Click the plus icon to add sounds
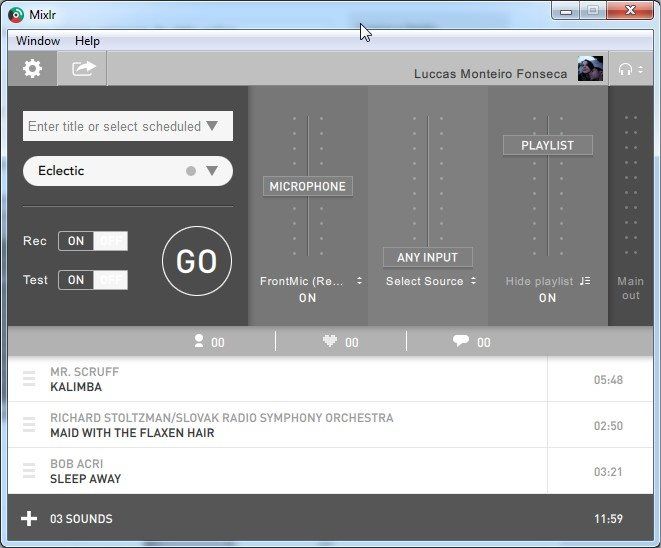 click(x=29, y=518)
